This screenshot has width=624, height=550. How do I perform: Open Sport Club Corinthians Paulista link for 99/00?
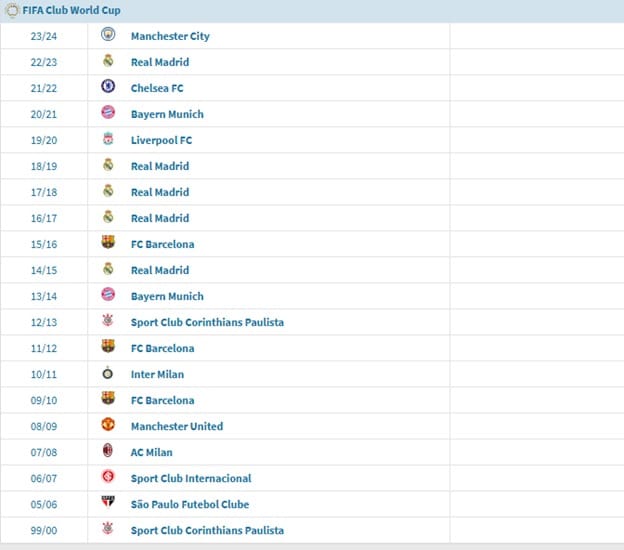point(207,530)
